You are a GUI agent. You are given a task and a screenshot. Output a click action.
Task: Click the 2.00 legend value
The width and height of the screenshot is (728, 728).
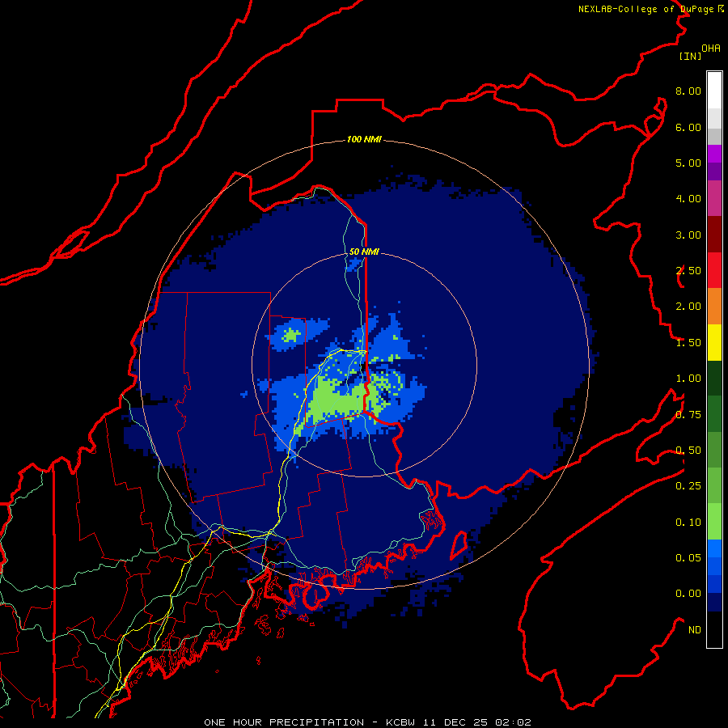click(x=688, y=307)
